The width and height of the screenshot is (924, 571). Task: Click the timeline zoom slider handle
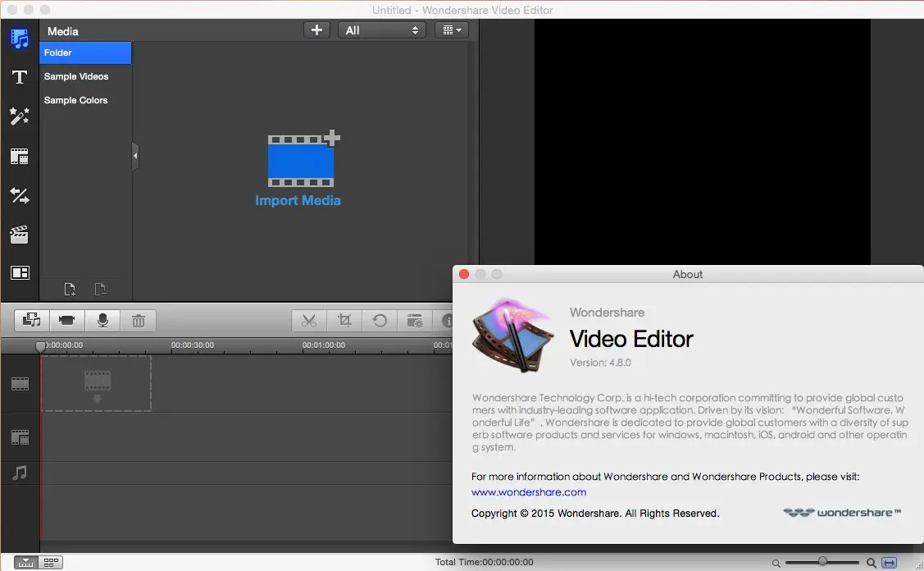point(822,561)
